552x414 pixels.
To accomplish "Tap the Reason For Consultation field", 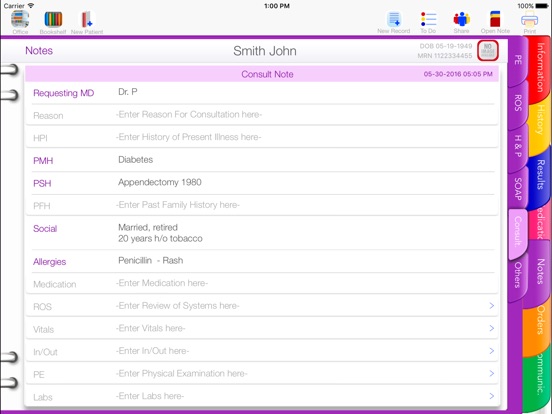I will (189, 114).
